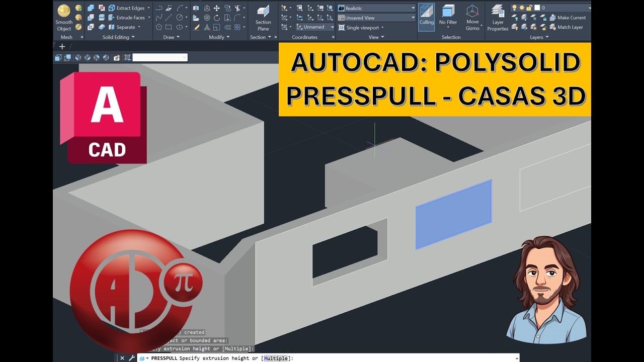
Task: Open the Unsaved View dropdown
Action: coord(376,18)
